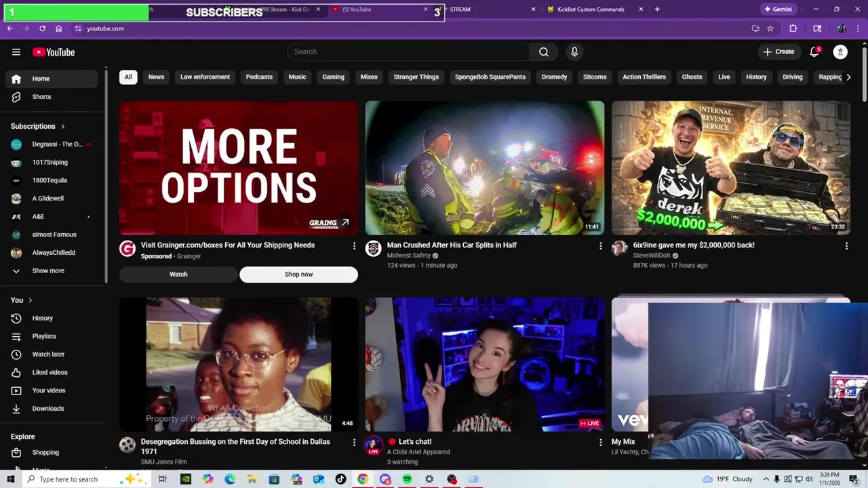Open Shorts from the sidebar
The image size is (868, 488).
[x=52, y=97]
